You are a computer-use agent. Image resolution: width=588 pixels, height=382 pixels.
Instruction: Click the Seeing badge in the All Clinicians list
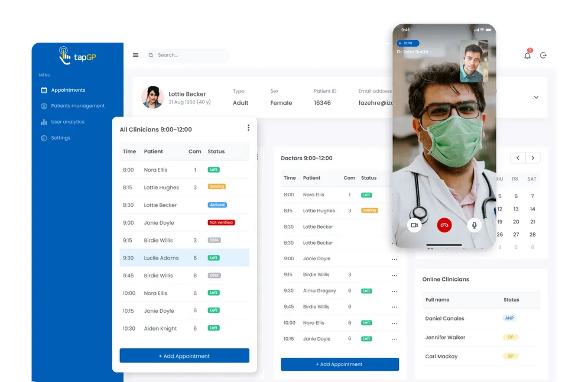click(x=217, y=186)
